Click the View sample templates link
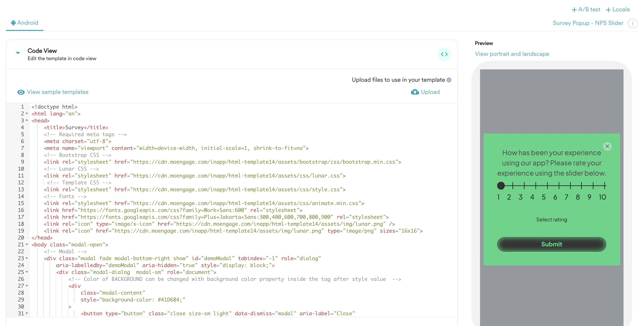Image resolution: width=644 pixels, height=326 pixels. 58,92
